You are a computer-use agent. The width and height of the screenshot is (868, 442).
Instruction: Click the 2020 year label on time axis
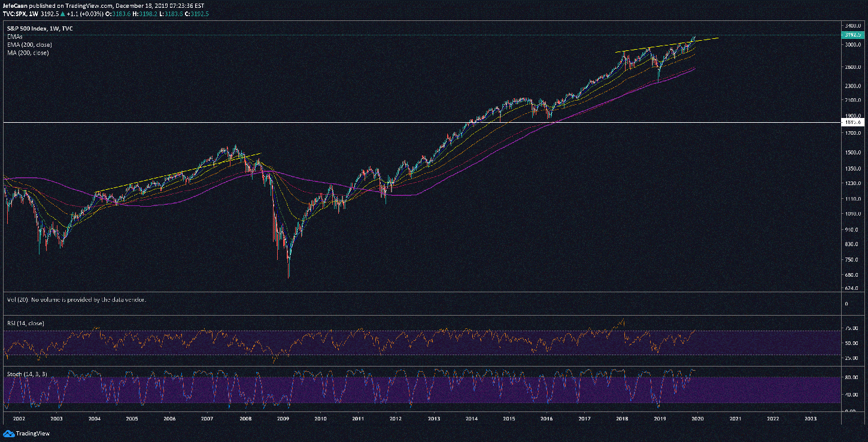[697, 419]
